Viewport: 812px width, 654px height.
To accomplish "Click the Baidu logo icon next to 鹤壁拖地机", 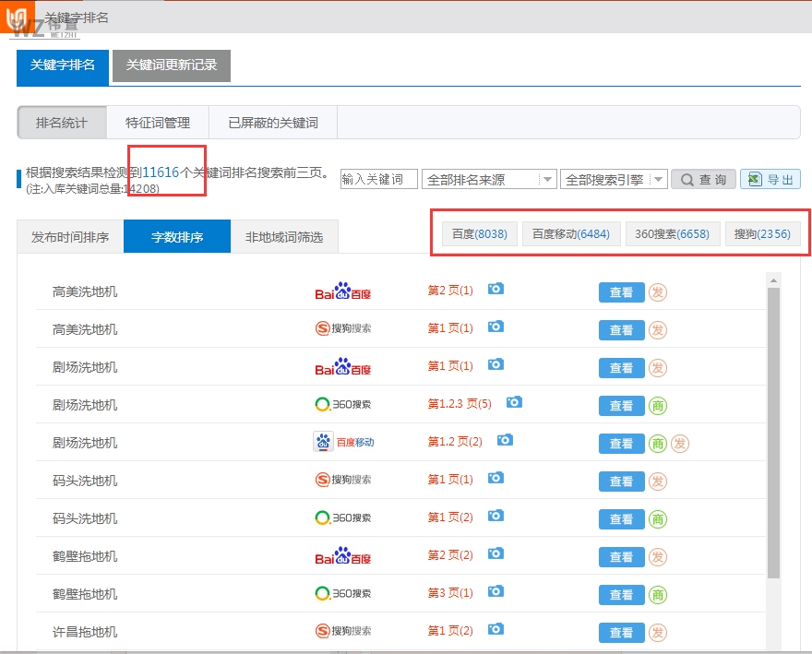I will click(x=345, y=555).
